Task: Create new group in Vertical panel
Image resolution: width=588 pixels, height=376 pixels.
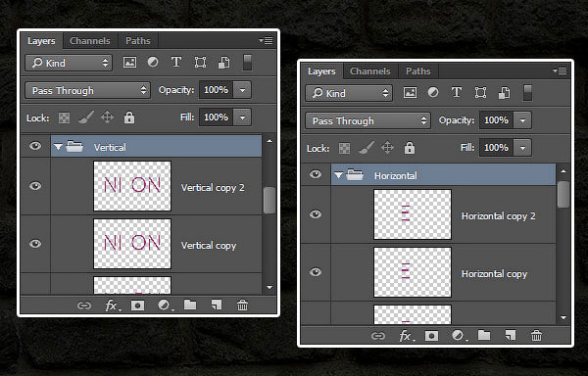Action: coord(190,305)
